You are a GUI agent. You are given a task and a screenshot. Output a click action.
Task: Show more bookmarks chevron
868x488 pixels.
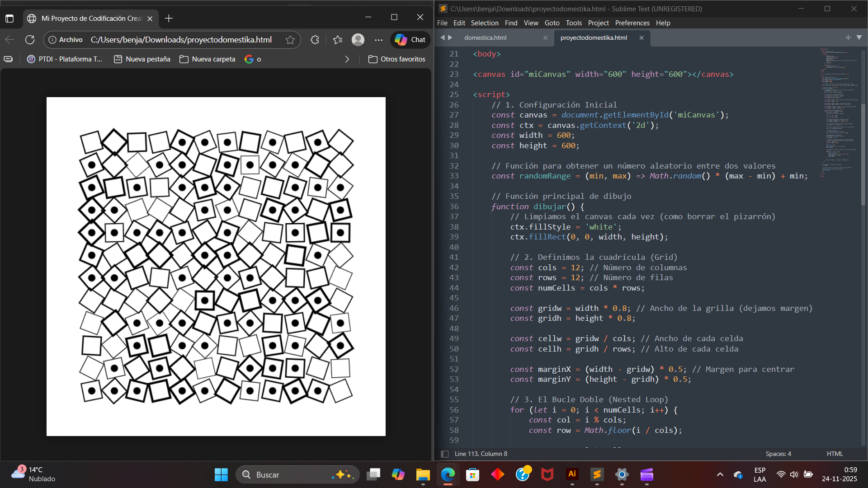pos(347,59)
